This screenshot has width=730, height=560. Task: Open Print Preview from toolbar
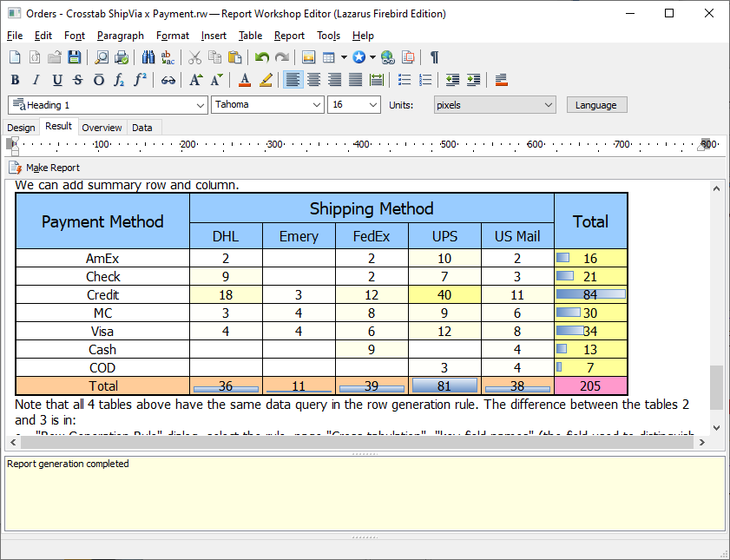(102, 57)
